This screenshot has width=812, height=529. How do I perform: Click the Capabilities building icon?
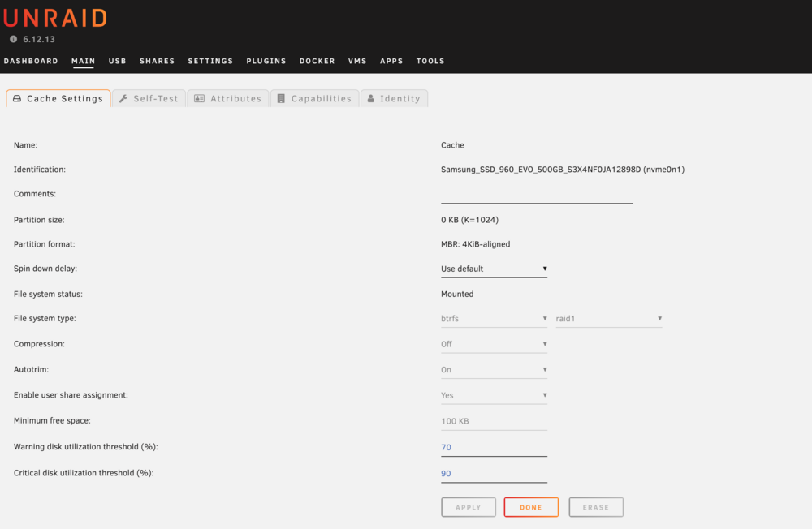click(281, 98)
